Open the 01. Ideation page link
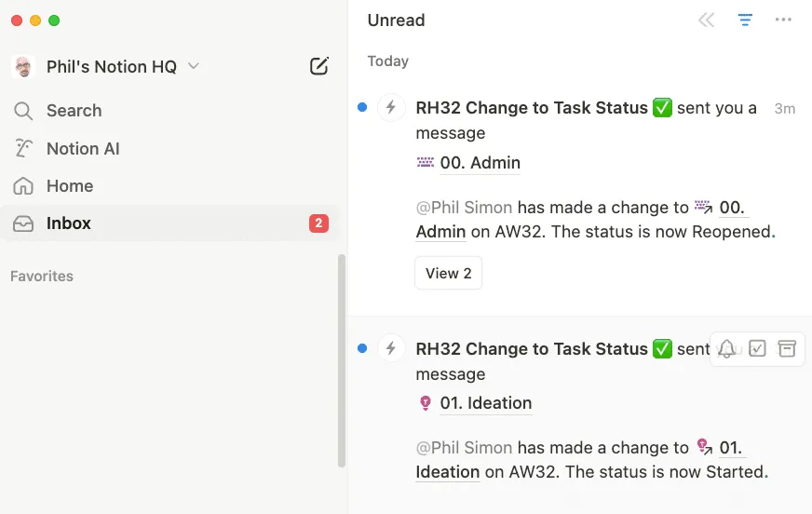 [x=486, y=402]
